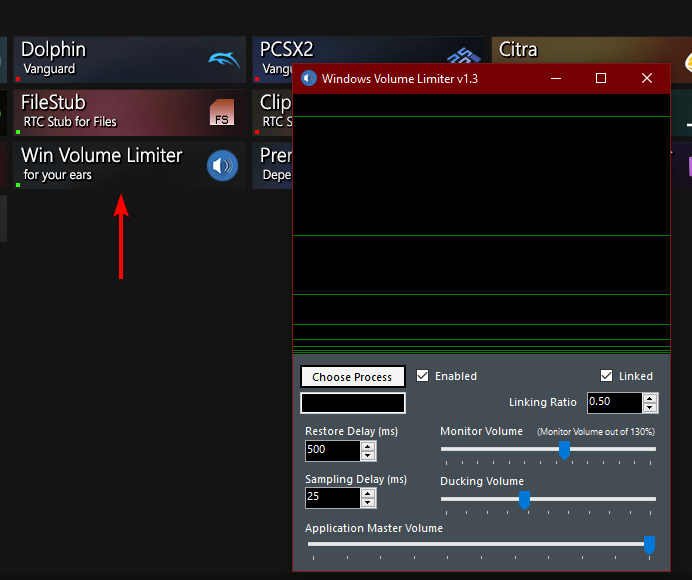Click the black process name box
The height and width of the screenshot is (580, 692).
[353, 403]
